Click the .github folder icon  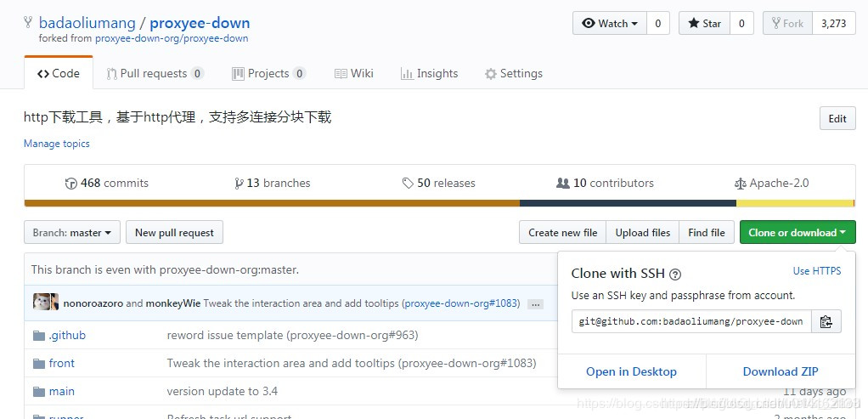point(39,336)
